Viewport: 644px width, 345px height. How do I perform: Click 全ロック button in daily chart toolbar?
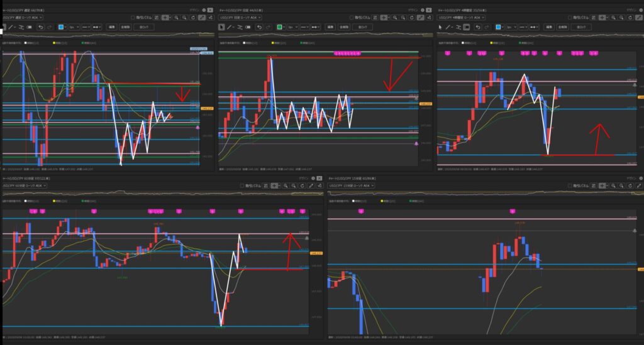362,27
